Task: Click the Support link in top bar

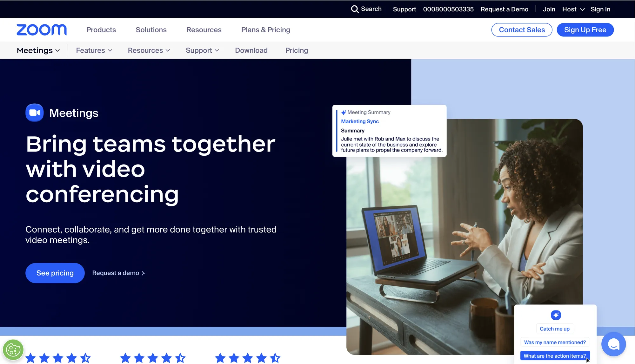Action: coord(404,9)
